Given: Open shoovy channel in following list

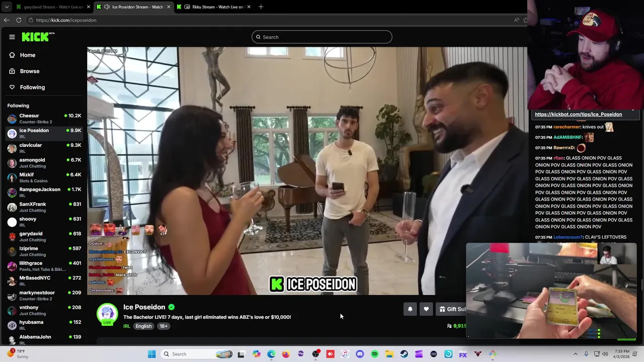Looking at the screenshot, I should tap(44, 222).
